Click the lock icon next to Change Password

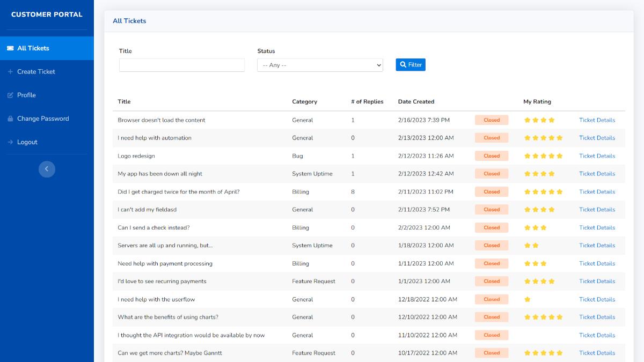tap(10, 119)
